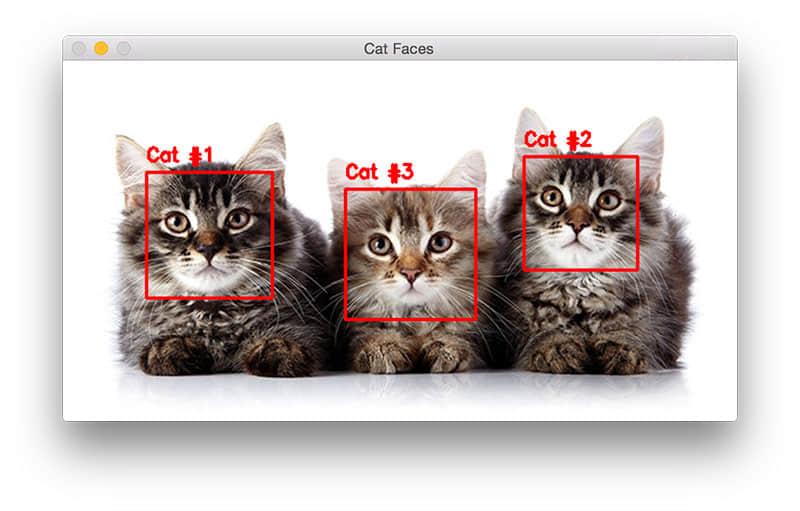This screenshot has width=800, height=511.
Task: Click inside the Cat #1 bounding box
Action: pyautogui.click(x=210, y=235)
